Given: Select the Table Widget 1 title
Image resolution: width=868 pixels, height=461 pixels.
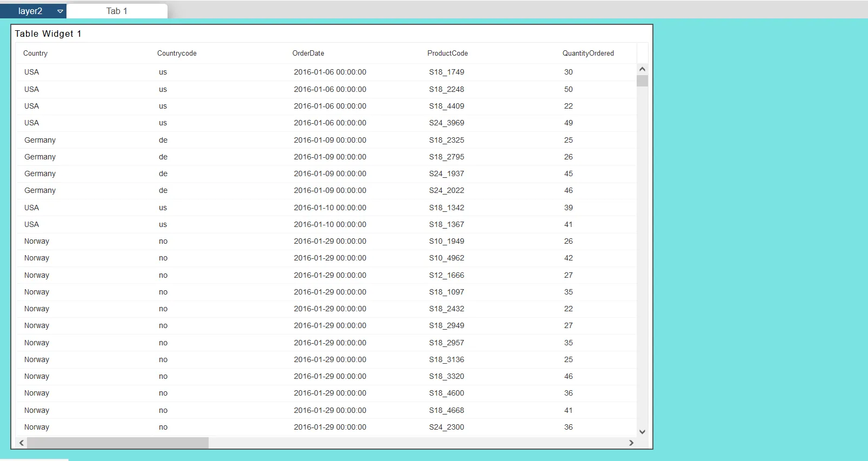Looking at the screenshot, I should pyautogui.click(x=48, y=34).
